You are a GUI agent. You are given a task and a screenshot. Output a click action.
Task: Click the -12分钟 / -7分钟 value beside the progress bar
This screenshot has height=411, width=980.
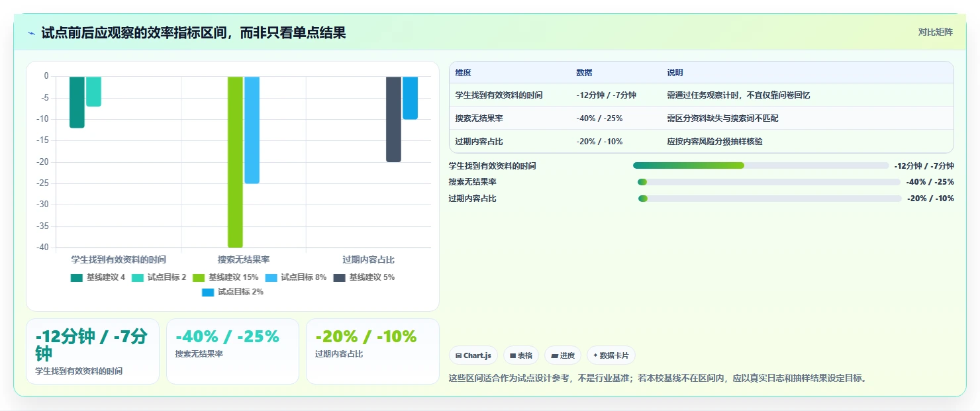pos(924,166)
